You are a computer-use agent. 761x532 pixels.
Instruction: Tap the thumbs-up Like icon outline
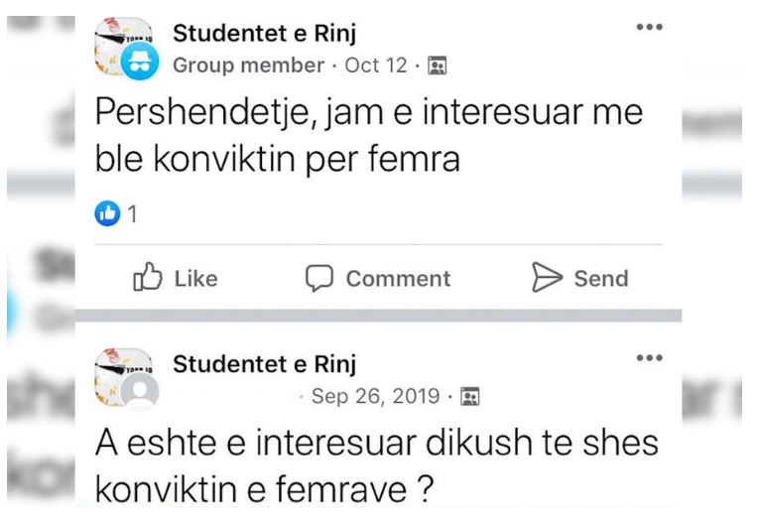pos(147,277)
